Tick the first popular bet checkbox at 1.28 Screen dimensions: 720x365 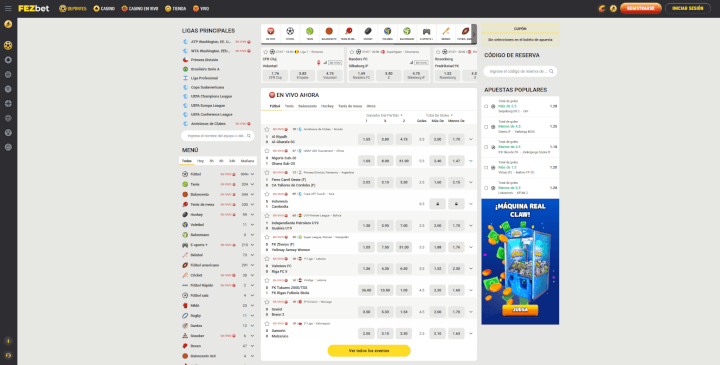486,106
